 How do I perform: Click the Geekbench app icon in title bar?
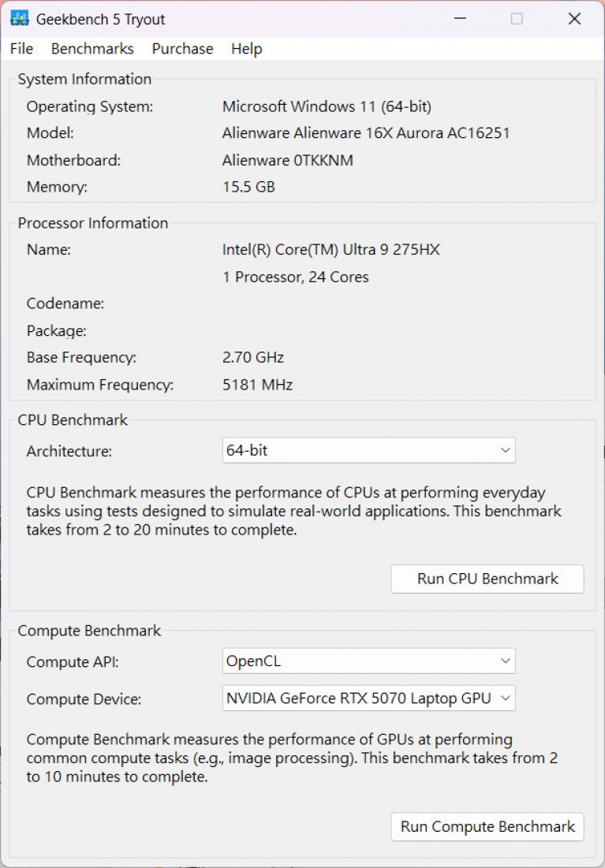pos(20,19)
